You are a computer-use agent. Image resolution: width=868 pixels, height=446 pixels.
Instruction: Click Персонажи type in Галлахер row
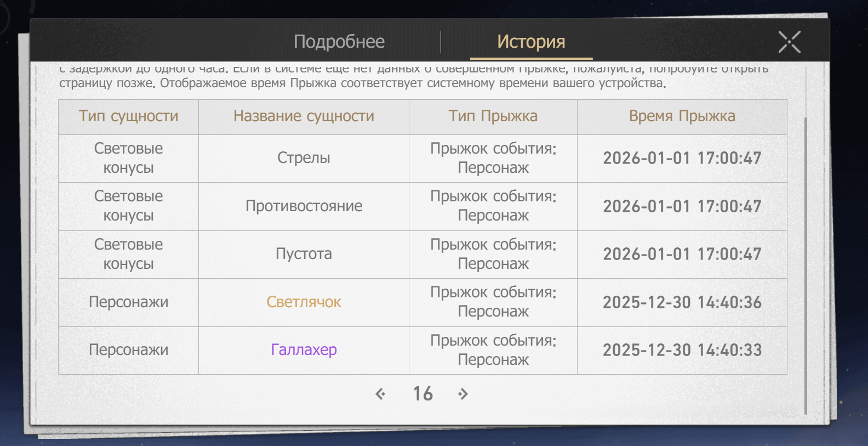[128, 350]
